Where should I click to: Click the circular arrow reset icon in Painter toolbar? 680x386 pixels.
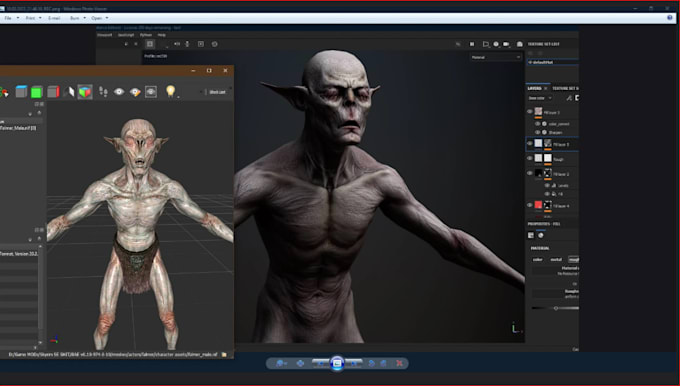coord(214,44)
